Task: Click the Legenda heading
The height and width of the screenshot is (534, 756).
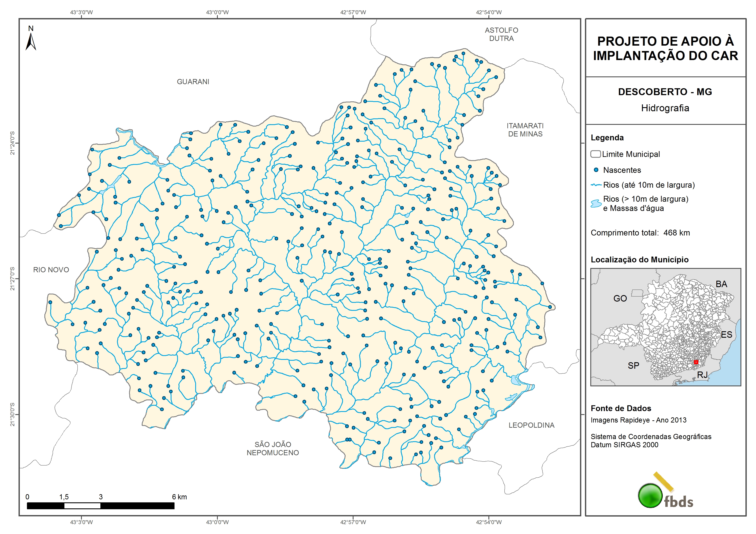Action: coord(607,138)
